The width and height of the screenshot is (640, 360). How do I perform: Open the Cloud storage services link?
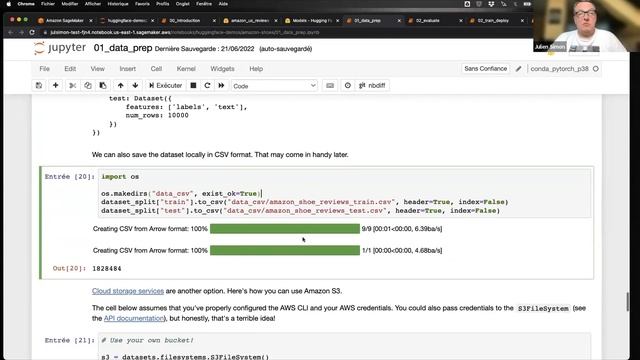(x=128, y=291)
